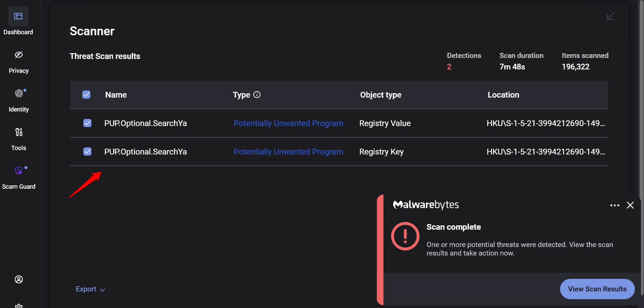The image size is (644, 308).
Task: Select PUP.Optional.SearchYa in the Registry Value row
Action: 146,123
